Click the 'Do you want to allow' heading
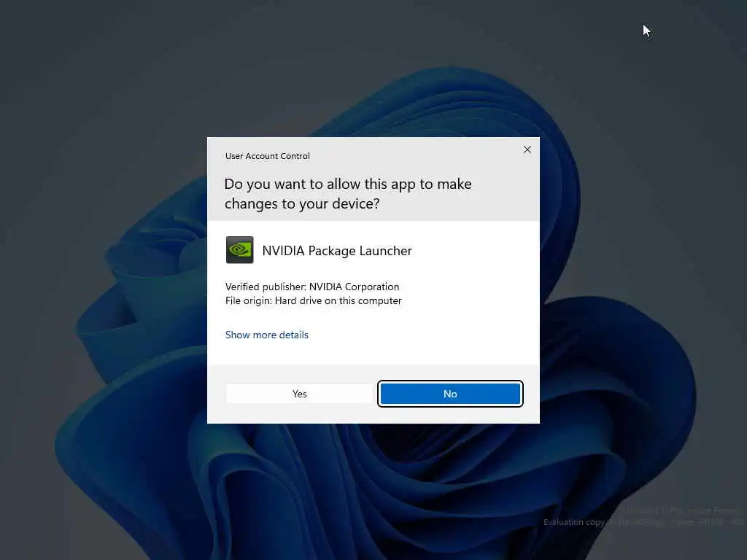 pos(348,194)
